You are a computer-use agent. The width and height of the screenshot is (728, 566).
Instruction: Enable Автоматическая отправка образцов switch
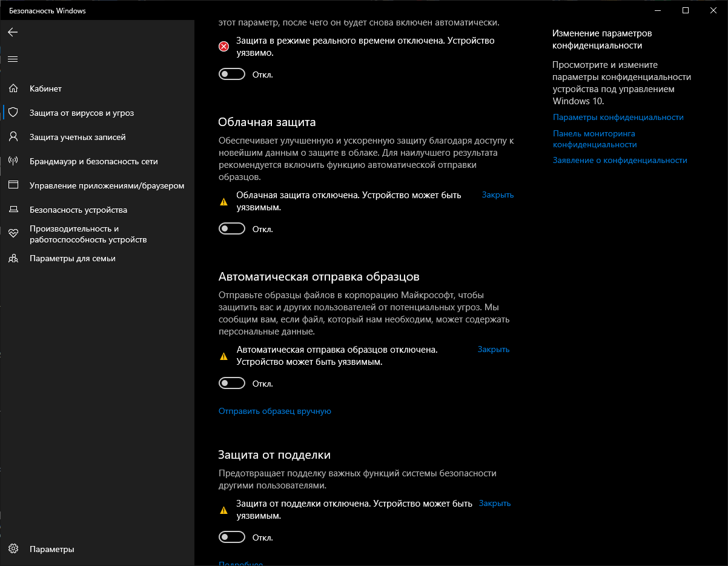233,384
